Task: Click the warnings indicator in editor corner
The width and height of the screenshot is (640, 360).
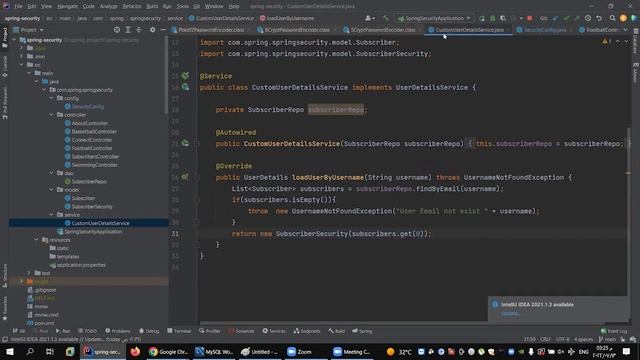Action: (607, 41)
